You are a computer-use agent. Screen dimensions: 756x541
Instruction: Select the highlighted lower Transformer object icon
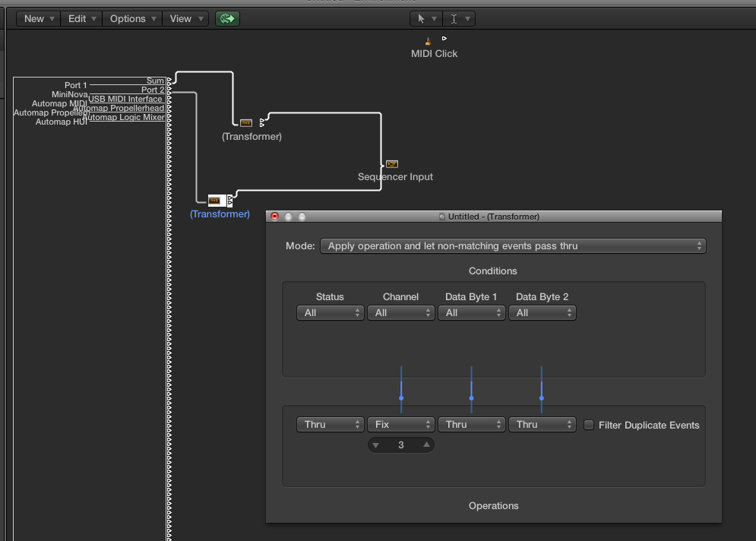pyautogui.click(x=216, y=201)
